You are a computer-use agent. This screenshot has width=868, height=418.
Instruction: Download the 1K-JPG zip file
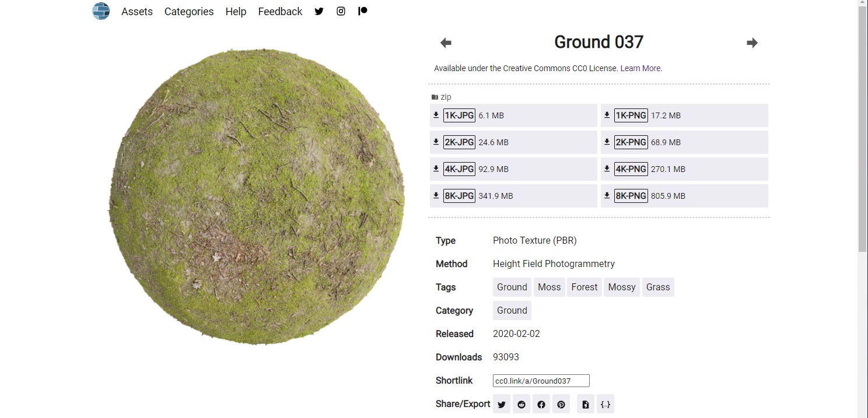[x=459, y=115]
